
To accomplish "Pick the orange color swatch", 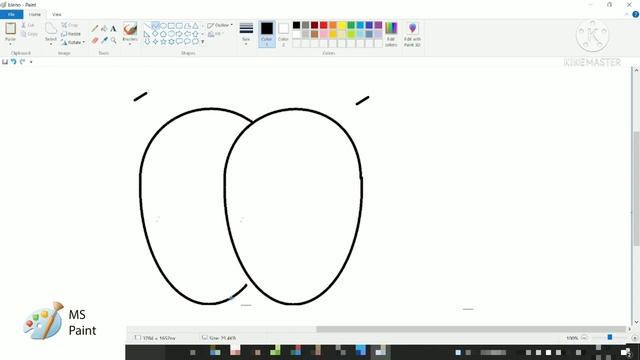I will 333,25.
